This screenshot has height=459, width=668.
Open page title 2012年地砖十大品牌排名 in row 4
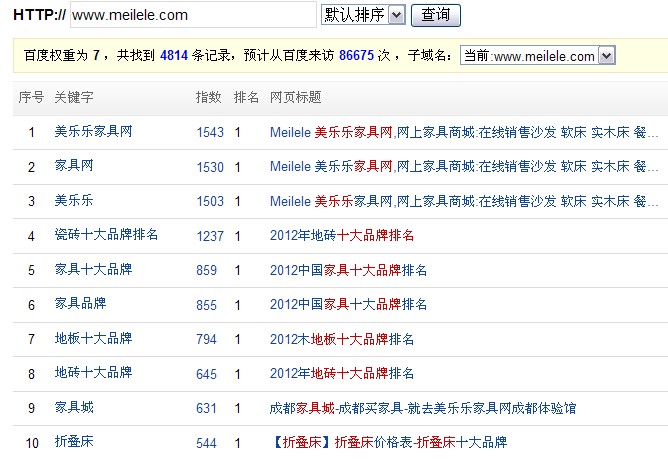pos(342,236)
